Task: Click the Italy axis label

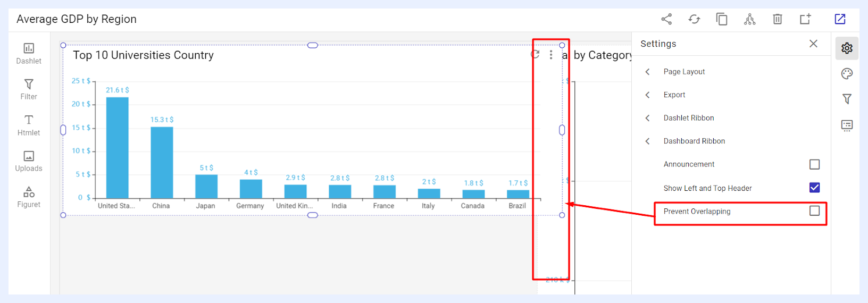Action: [428, 206]
